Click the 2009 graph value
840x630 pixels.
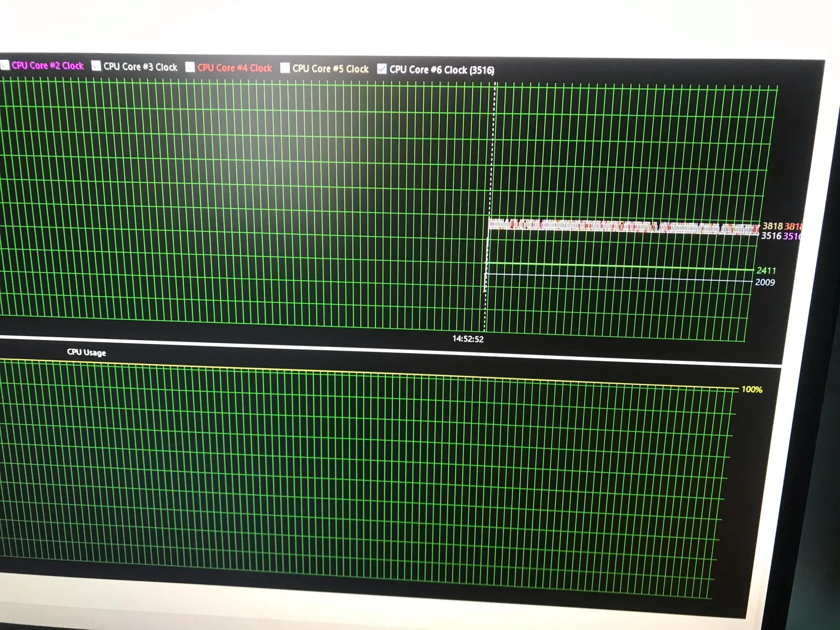click(x=764, y=282)
